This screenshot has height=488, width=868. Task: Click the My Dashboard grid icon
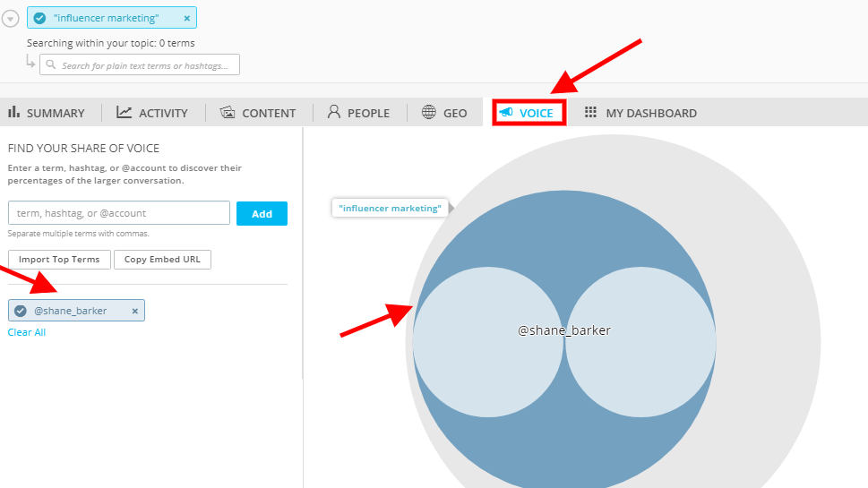(591, 113)
